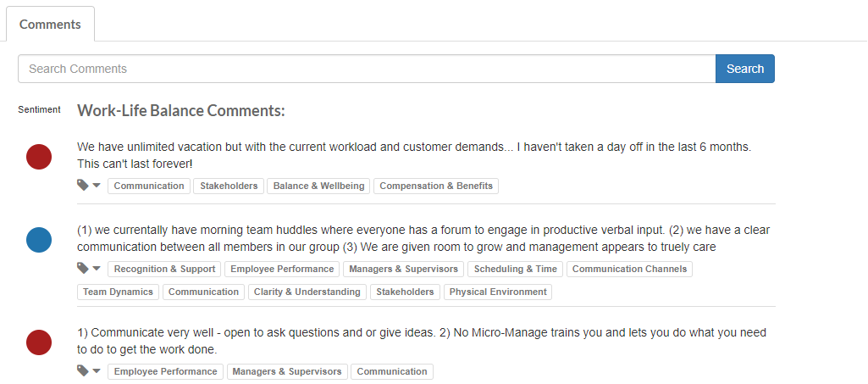Screen dimensions: 868x384
Task: Select the red sentiment dot beside the Micro-Manage comment
Action: pos(39,342)
